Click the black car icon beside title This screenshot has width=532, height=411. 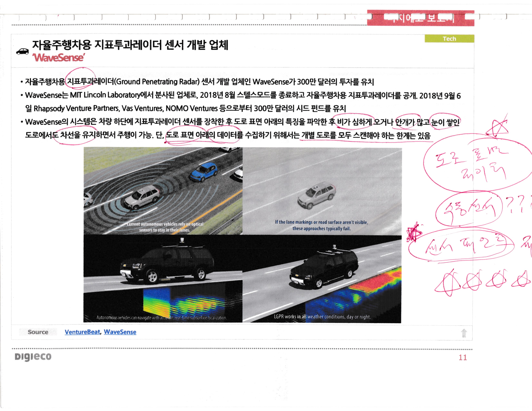22,51
